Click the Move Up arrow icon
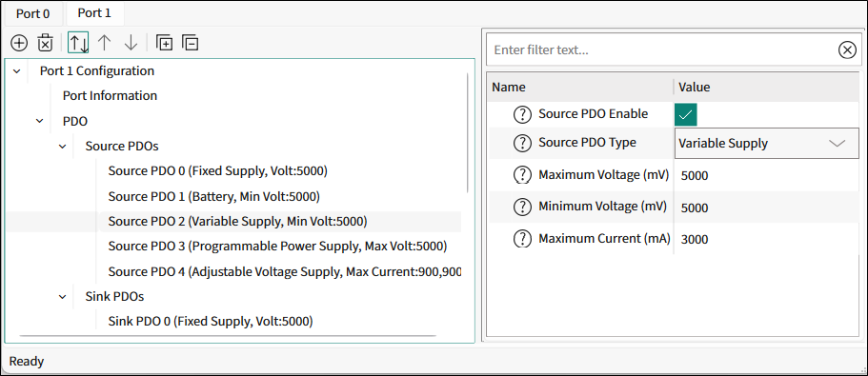 [x=104, y=43]
